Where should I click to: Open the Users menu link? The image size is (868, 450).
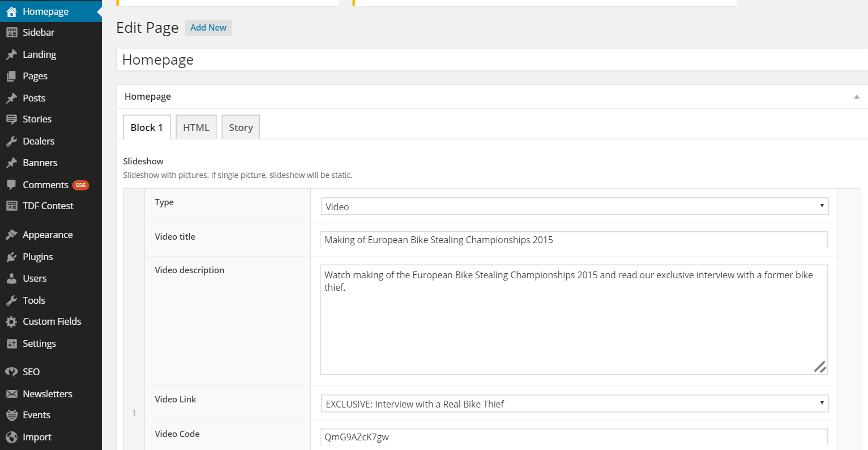click(35, 278)
